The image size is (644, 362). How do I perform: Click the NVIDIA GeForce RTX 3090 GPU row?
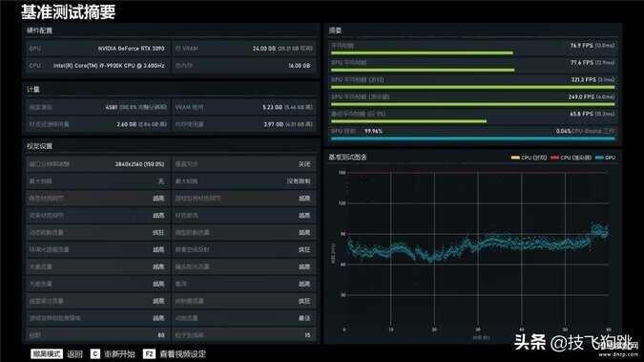(97, 49)
